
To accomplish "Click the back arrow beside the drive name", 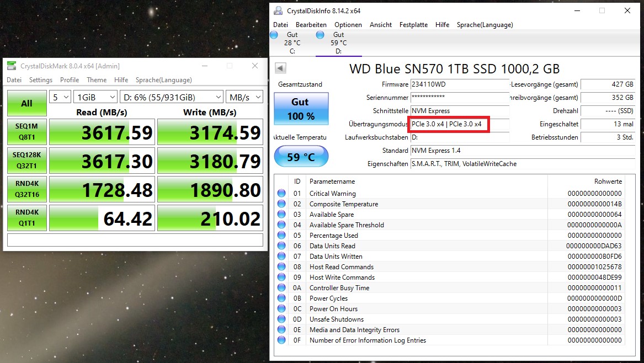I will 280,68.
